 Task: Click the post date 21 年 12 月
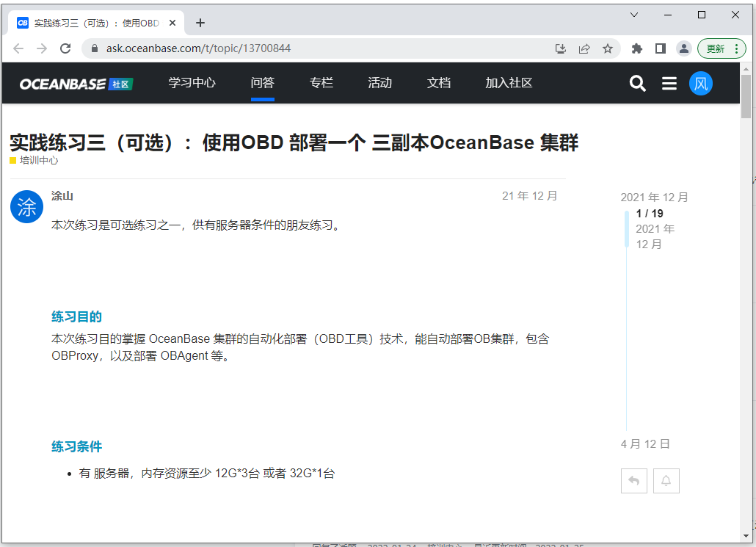coord(529,196)
